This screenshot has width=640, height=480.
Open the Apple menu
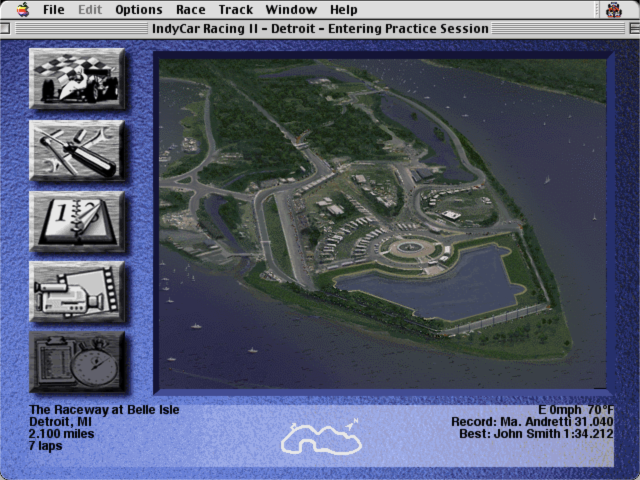(x=23, y=9)
